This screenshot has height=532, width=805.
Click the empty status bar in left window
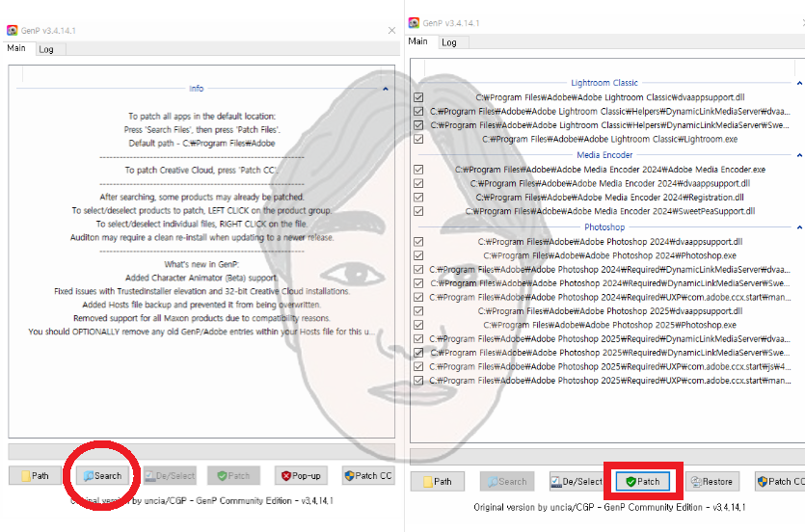[201, 452]
